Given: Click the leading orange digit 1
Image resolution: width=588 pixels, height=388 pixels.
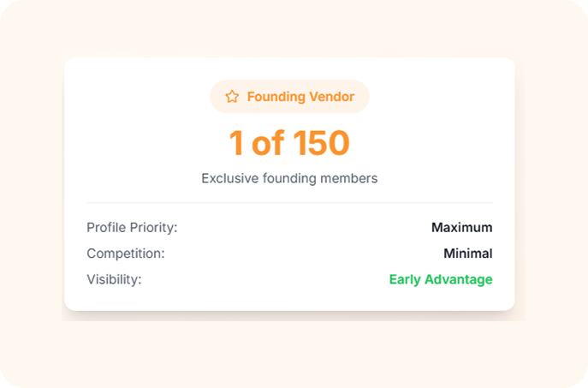Looking at the screenshot, I should click(236, 144).
